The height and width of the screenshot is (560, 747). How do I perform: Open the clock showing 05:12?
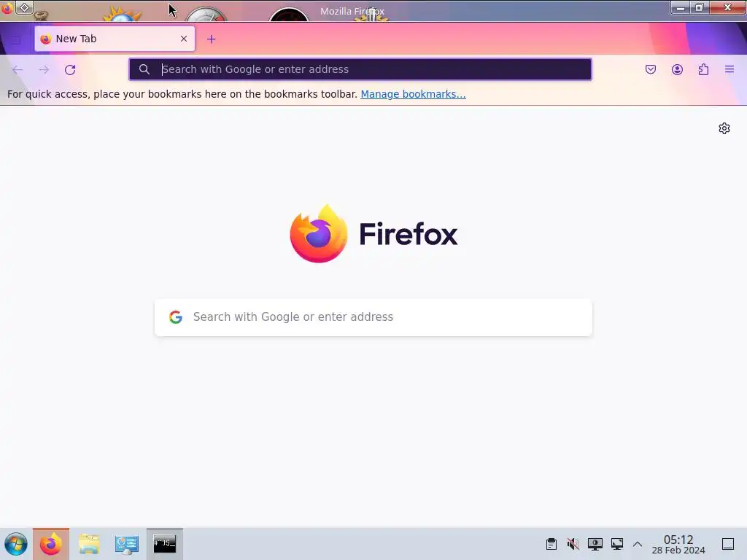click(678, 544)
